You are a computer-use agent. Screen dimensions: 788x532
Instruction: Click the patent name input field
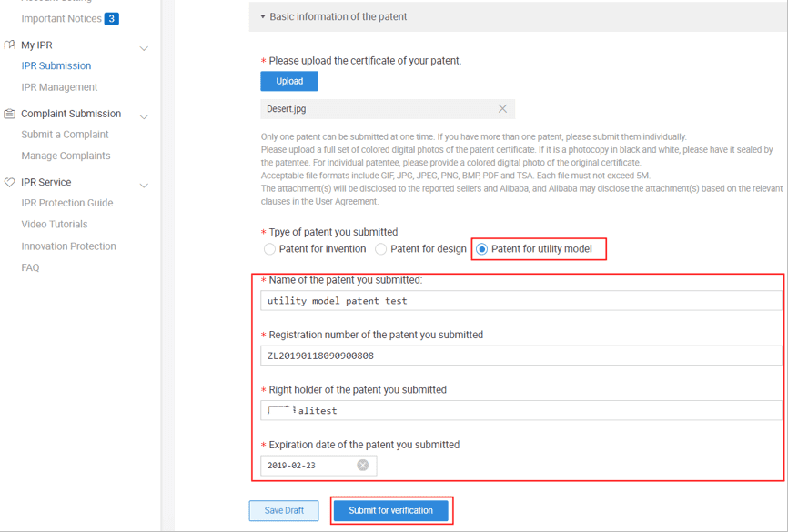click(x=520, y=301)
